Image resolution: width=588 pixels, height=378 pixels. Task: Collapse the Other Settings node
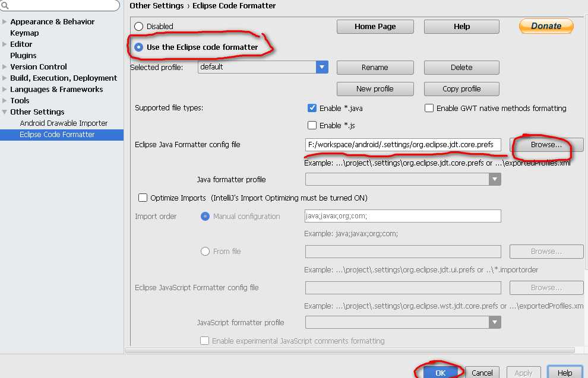(x=5, y=112)
